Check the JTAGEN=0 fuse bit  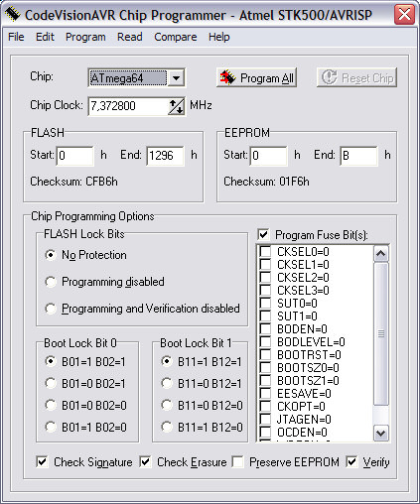pos(265,420)
